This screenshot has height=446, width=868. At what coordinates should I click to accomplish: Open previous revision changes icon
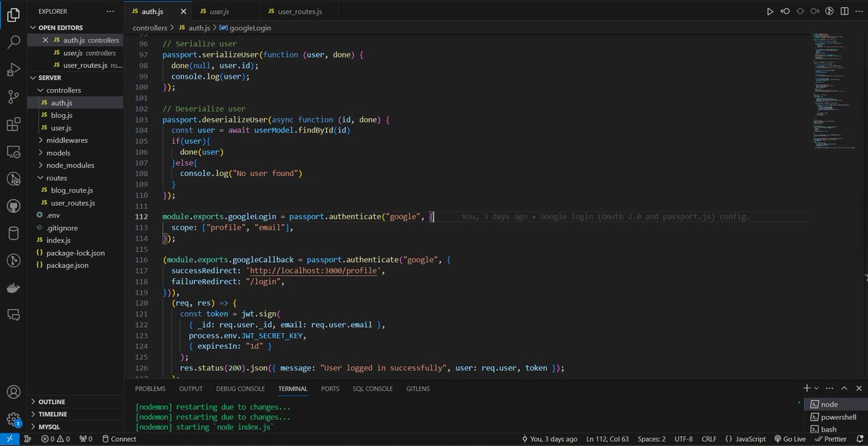point(785,11)
